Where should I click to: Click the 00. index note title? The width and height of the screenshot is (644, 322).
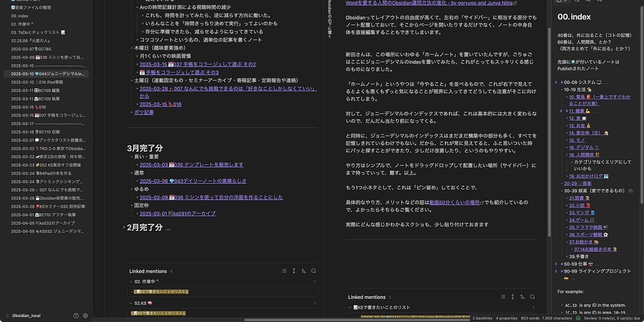(574, 17)
